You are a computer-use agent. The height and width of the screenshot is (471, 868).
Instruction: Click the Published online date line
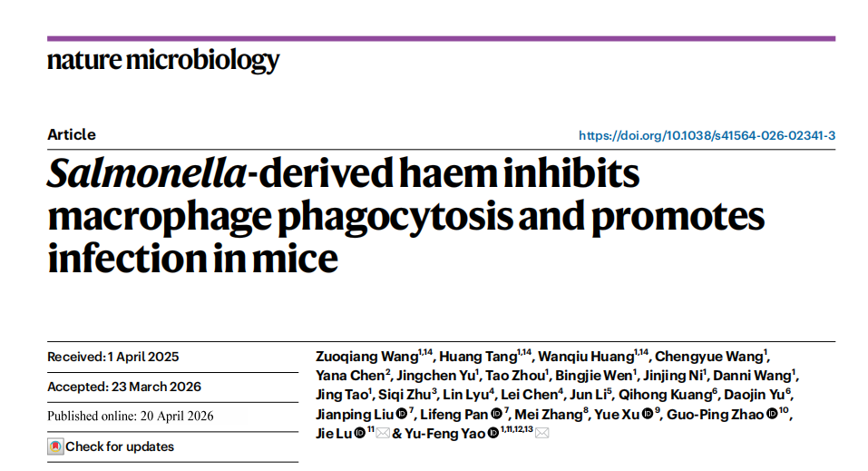(130, 417)
